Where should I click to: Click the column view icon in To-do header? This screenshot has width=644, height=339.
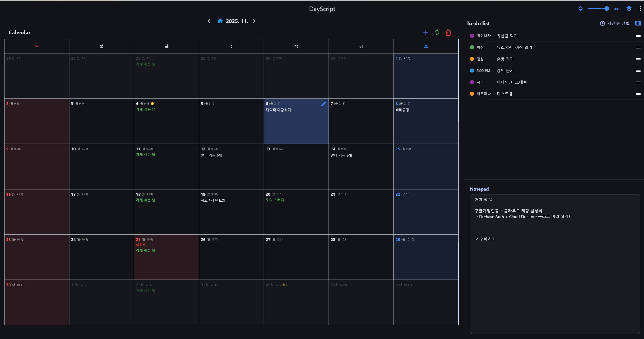pyautogui.click(x=638, y=23)
